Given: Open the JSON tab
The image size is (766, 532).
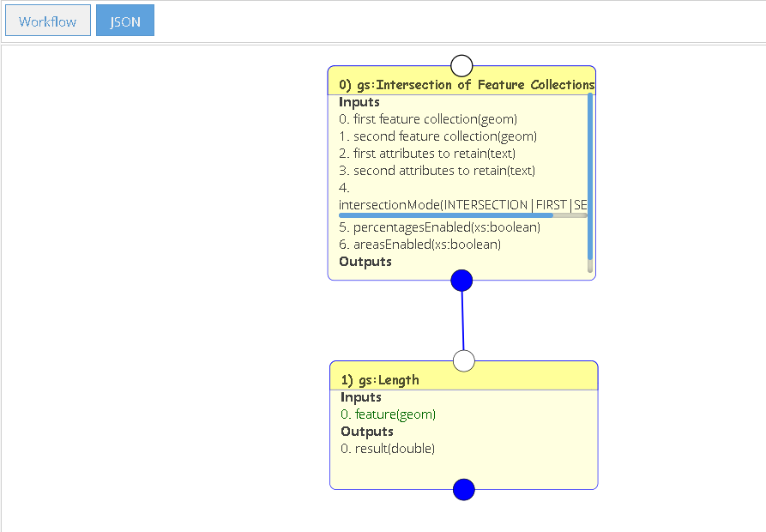Looking at the screenshot, I should tap(125, 21).
